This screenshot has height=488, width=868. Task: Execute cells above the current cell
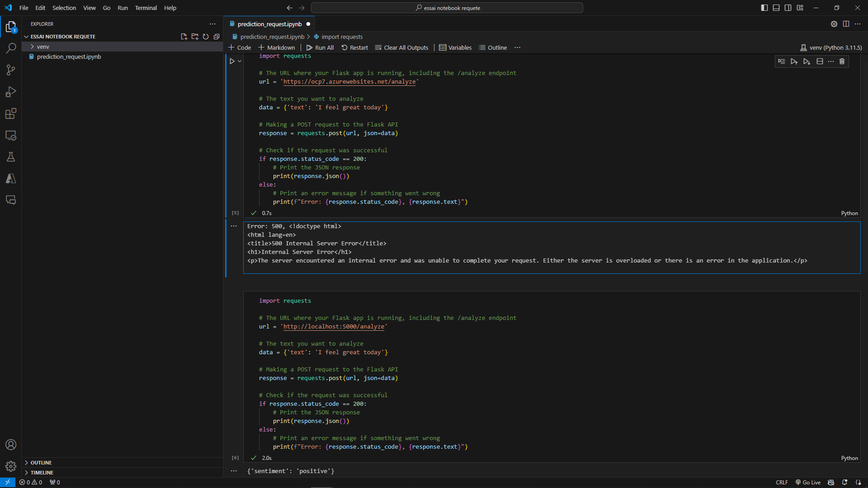coord(794,61)
